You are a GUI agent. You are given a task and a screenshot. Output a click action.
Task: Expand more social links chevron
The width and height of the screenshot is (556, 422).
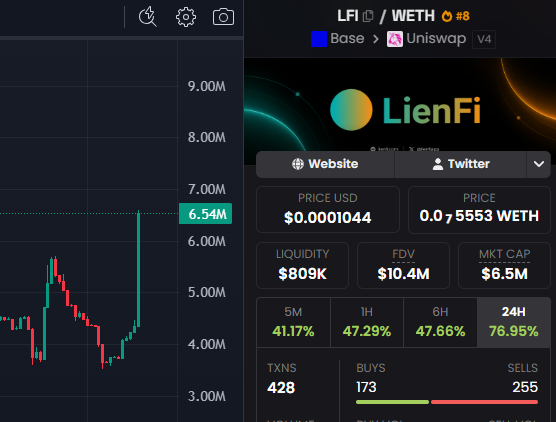pyautogui.click(x=539, y=164)
